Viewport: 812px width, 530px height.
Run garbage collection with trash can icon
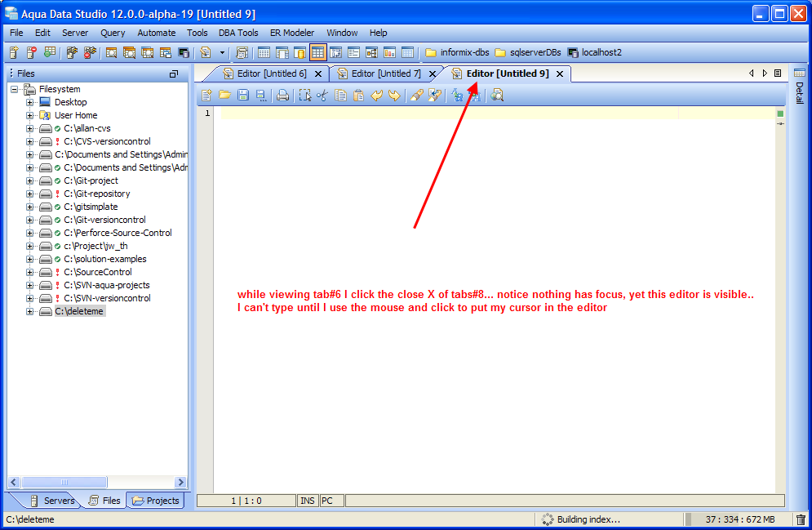tap(801, 519)
